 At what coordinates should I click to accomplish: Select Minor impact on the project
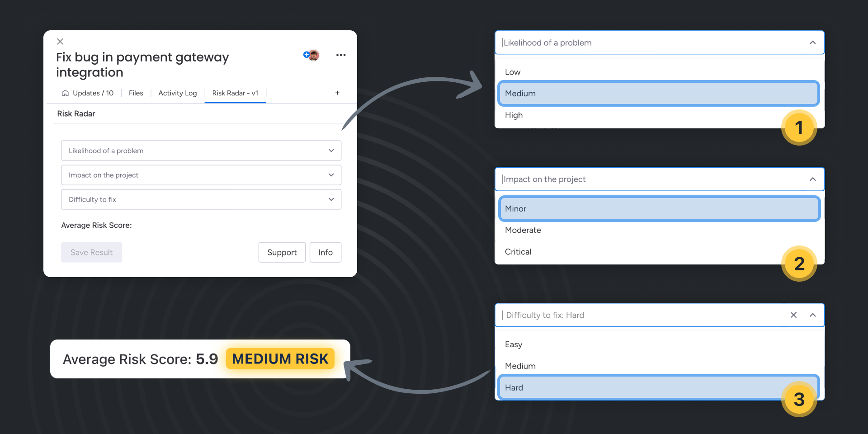click(x=659, y=208)
